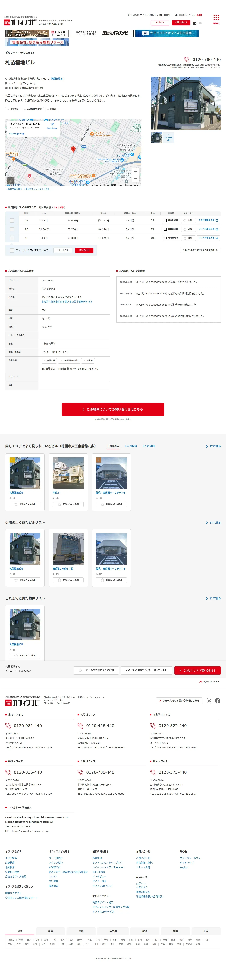
Task: Click 拡大地図を表示 link below map
Action: [14, 189]
